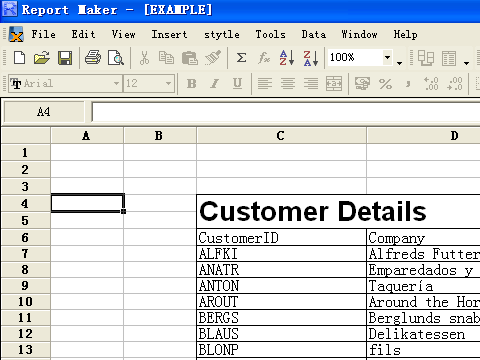Apply Currency style icon
Image resolution: width=480 pixels, height=360 pixels.
[362, 83]
